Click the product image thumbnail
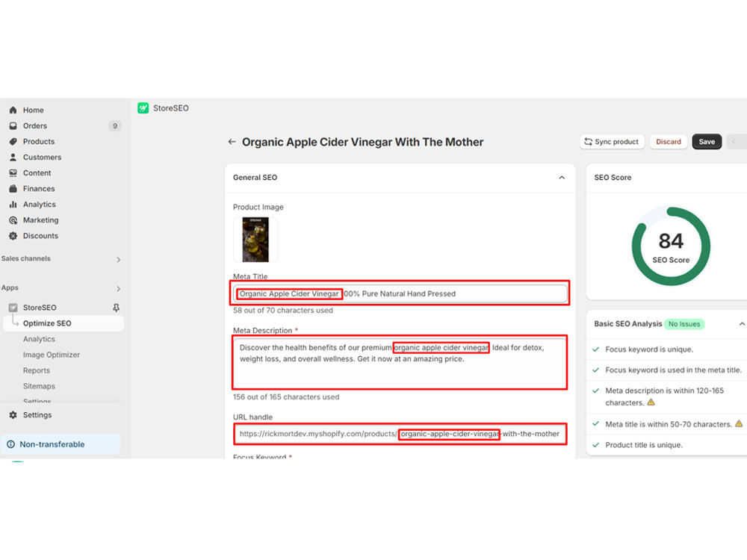 [x=255, y=240]
